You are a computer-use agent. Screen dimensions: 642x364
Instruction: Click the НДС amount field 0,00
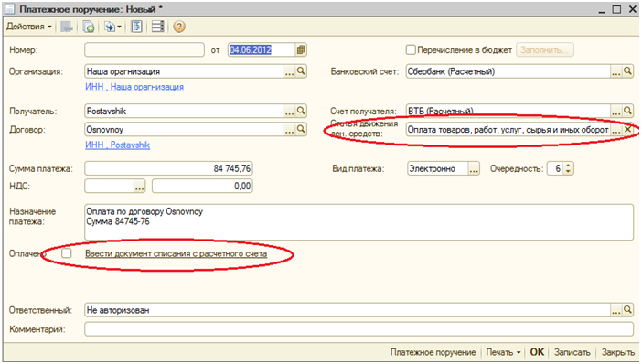pyautogui.click(x=202, y=186)
